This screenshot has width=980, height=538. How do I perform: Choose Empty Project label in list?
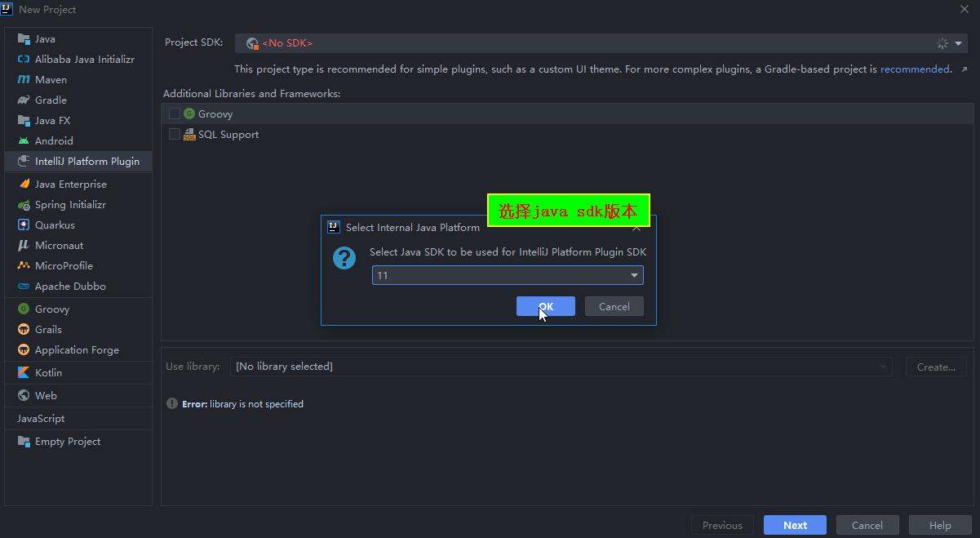68,441
